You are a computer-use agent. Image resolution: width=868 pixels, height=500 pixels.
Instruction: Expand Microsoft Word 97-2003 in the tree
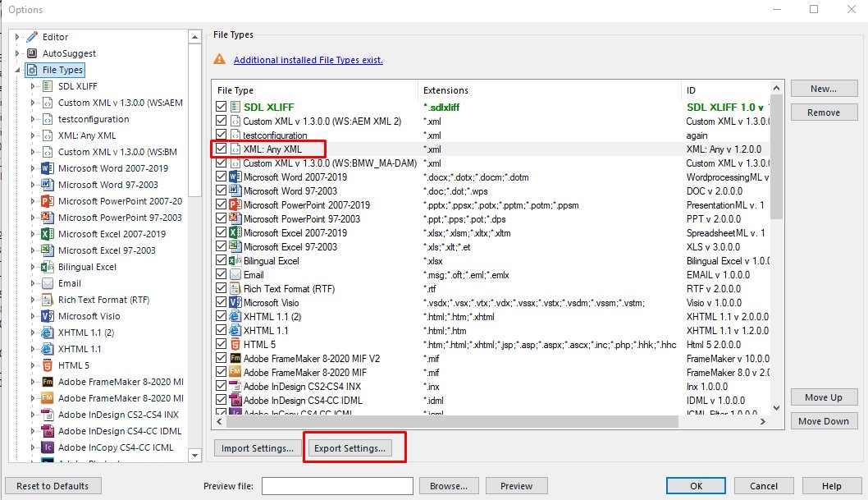coord(33,185)
